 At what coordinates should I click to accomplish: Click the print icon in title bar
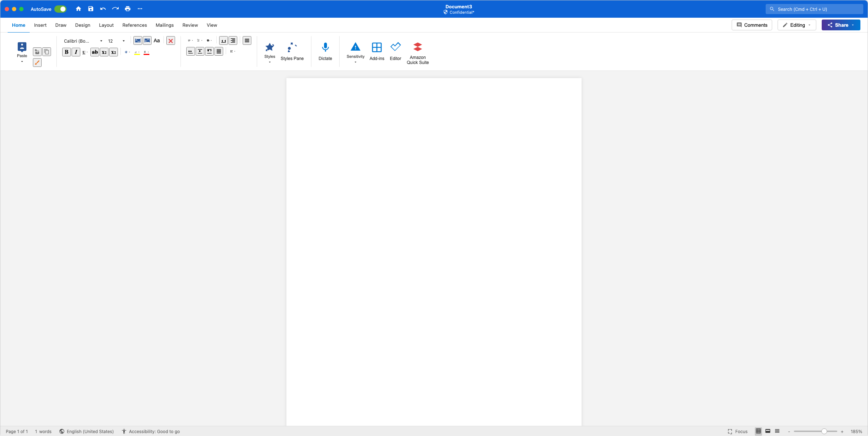128,9
